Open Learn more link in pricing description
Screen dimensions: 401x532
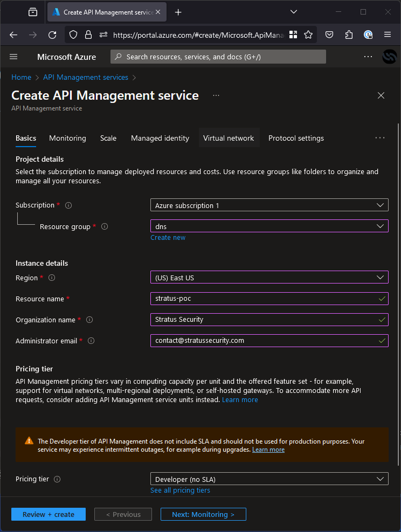click(240, 400)
